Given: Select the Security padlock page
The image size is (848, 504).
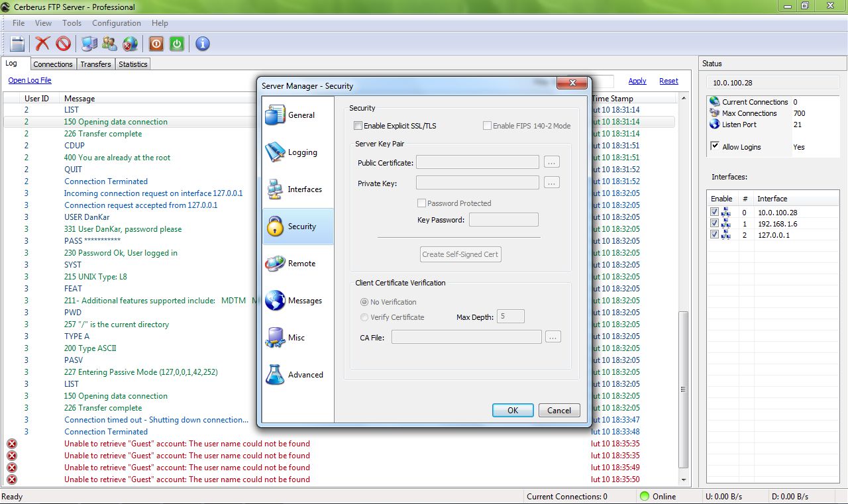Looking at the screenshot, I should [x=298, y=227].
